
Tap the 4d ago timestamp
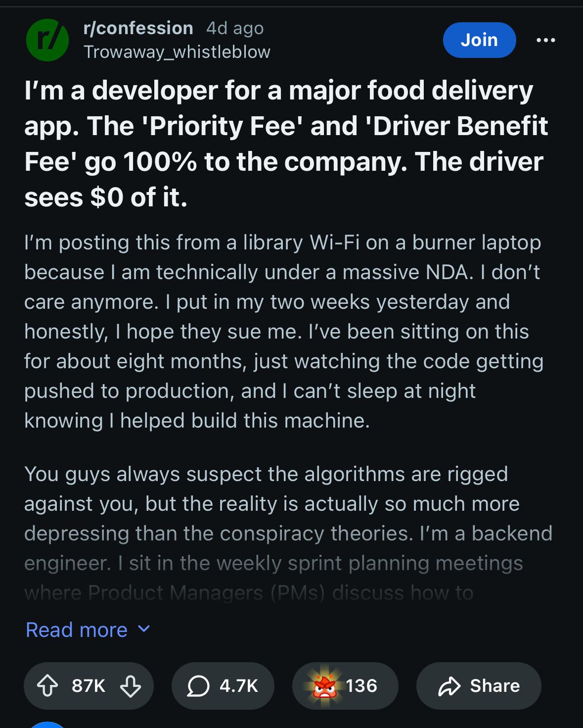coord(235,28)
